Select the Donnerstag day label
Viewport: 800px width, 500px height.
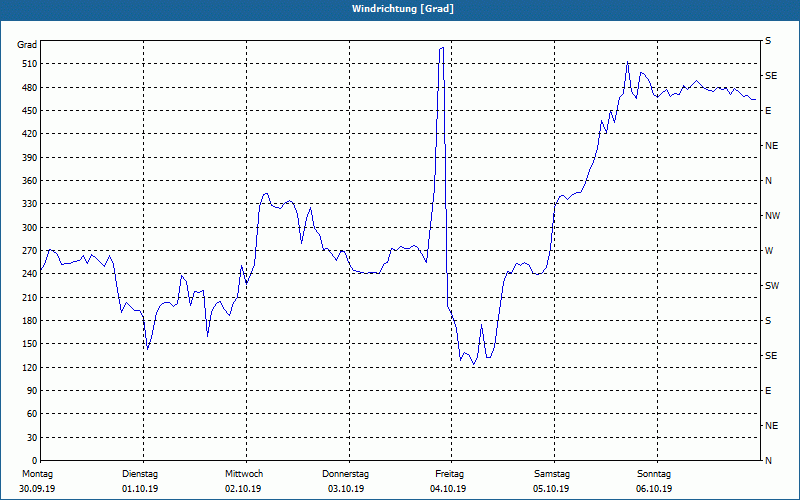345,474
